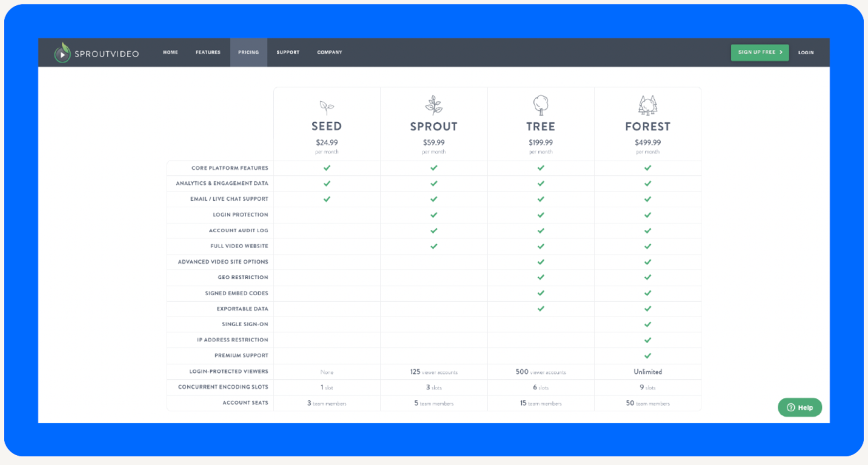868x465 pixels.
Task: Click the $59.99 price
Action: click(x=433, y=143)
